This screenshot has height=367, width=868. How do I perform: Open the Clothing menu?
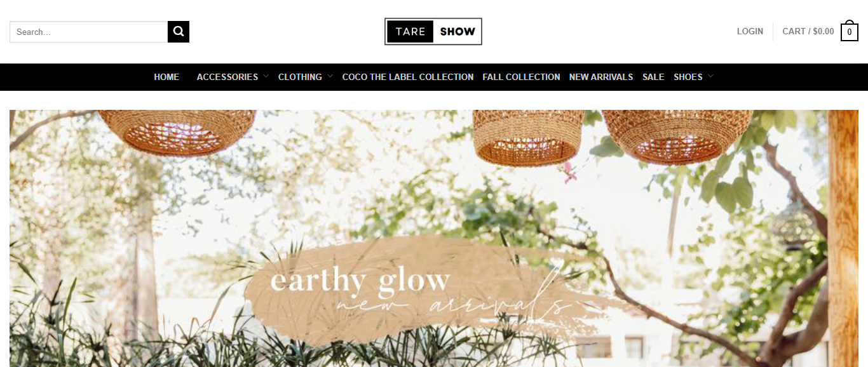300,77
